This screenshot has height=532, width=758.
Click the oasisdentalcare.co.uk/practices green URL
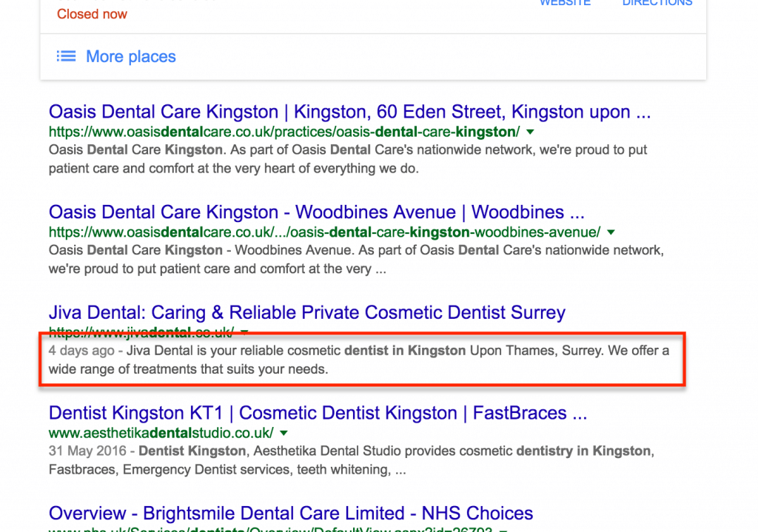(284, 132)
